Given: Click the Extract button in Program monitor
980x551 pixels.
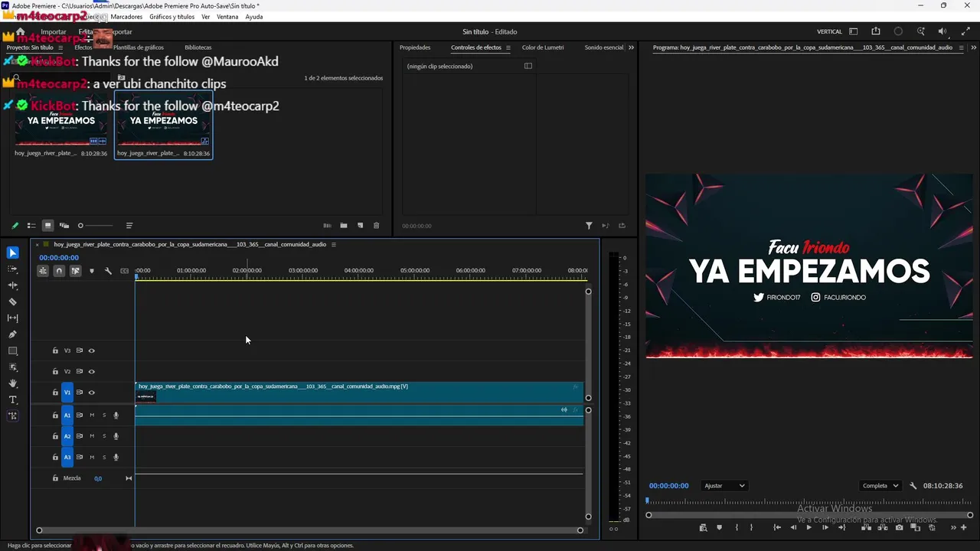Looking at the screenshot, I should (883, 527).
